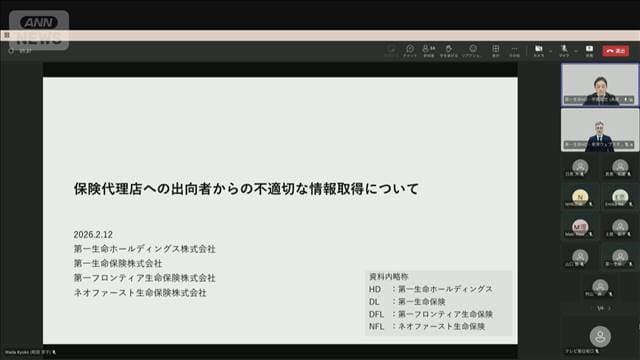Image resolution: width=640 pixels, height=360 pixels.
Task: Select the participant avatar labeled M理
Action: 580,227
